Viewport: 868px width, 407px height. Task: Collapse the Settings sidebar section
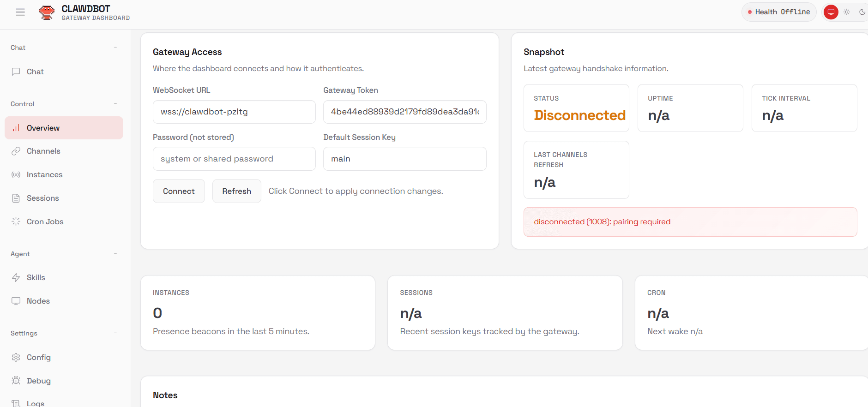click(x=115, y=333)
